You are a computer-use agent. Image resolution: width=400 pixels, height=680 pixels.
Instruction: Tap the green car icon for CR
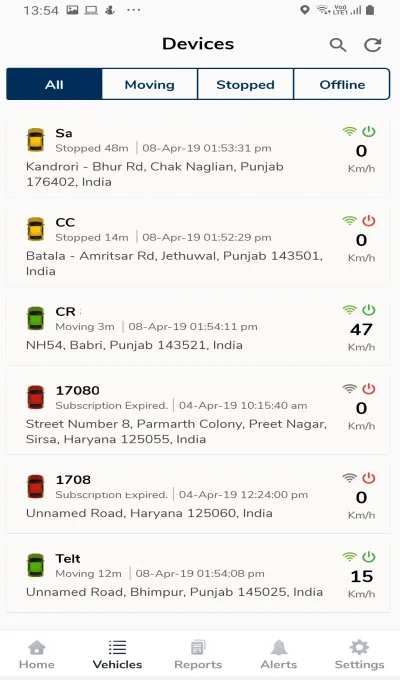36,318
